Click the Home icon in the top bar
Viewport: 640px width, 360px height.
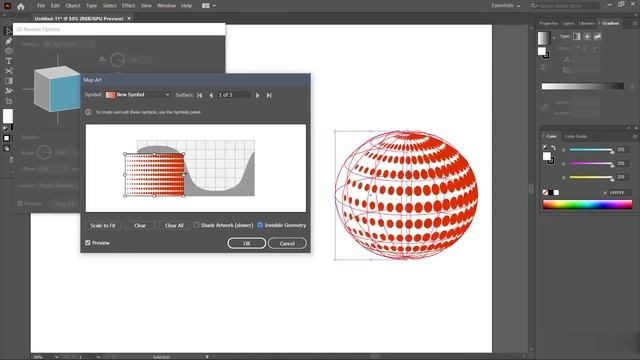point(21,6)
